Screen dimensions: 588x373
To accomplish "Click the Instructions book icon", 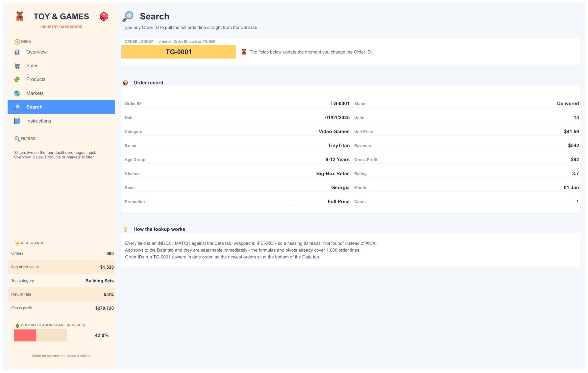I will click(17, 121).
